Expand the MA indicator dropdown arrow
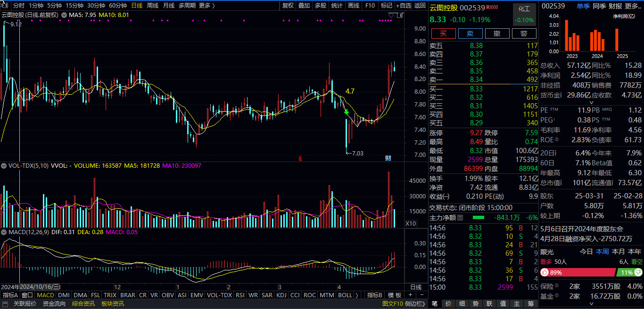This screenshot has width=644, height=309. (65, 15)
